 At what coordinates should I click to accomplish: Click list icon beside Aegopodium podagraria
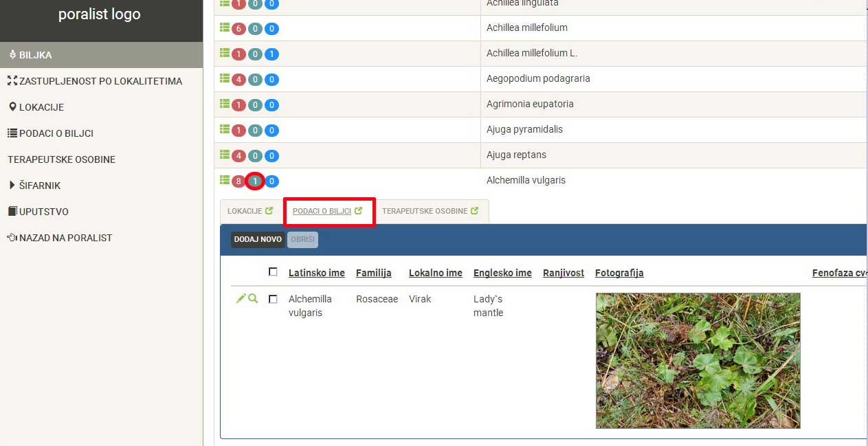tap(224, 78)
